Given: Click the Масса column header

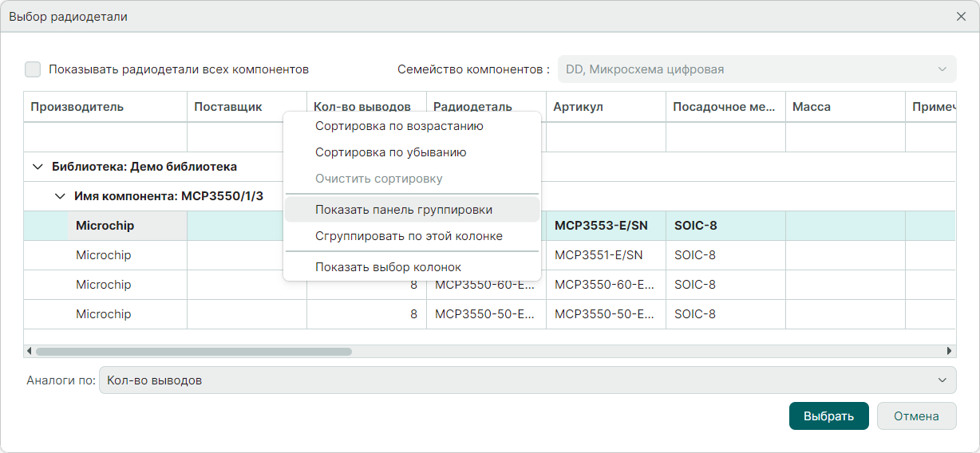Looking at the screenshot, I should click(x=812, y=107).
